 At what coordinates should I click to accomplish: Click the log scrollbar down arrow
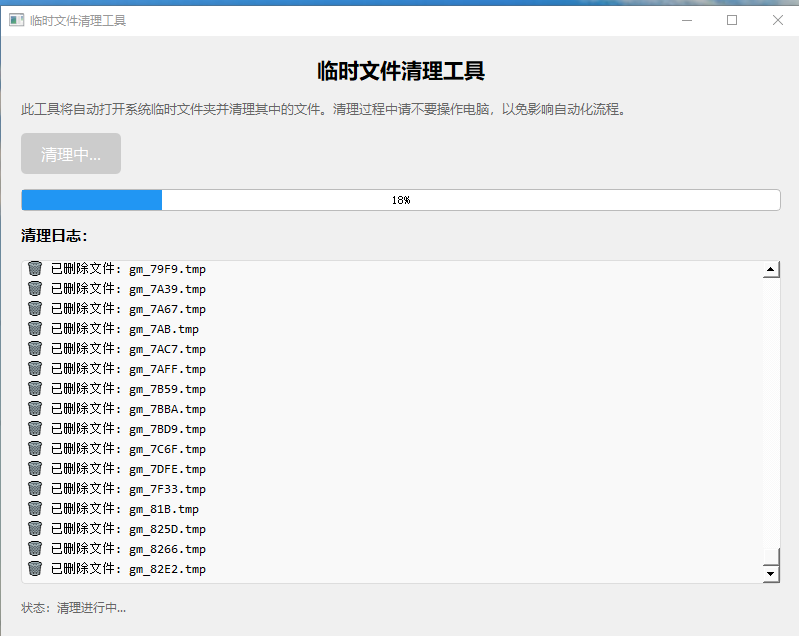pyautogui.click(x=770, y=574)
